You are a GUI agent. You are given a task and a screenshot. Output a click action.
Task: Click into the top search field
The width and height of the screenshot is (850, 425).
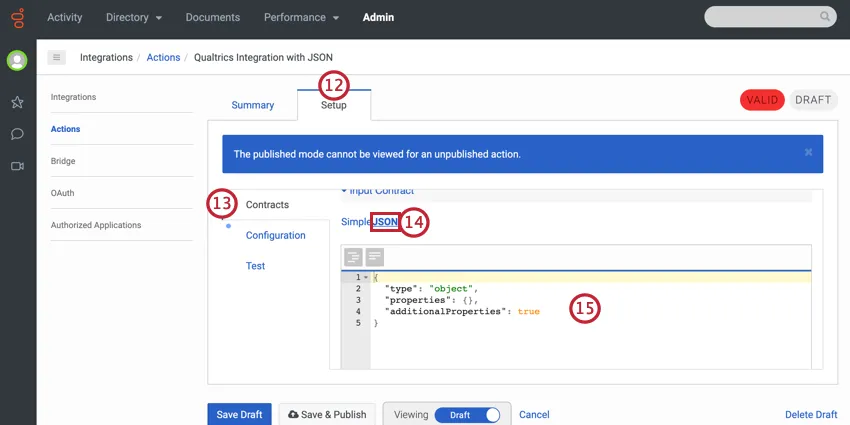click(765, 17)
